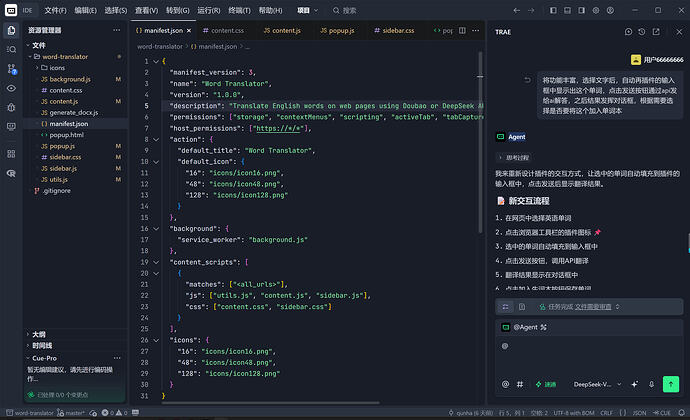Switch to the popup.js tab
690x420 pixels.
pyautogui.click(x=337, y=30)
